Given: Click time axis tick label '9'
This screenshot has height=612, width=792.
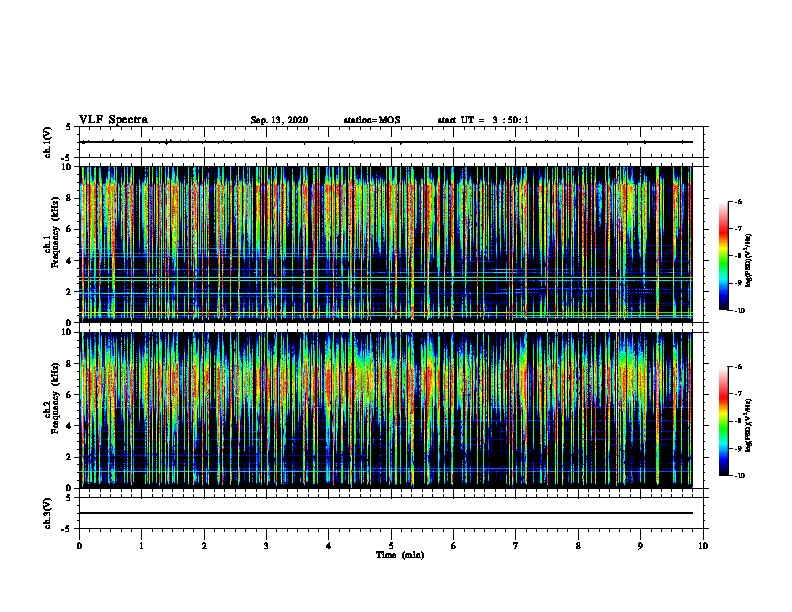Looking at the screenshot, I should click(x=640, y=545).
